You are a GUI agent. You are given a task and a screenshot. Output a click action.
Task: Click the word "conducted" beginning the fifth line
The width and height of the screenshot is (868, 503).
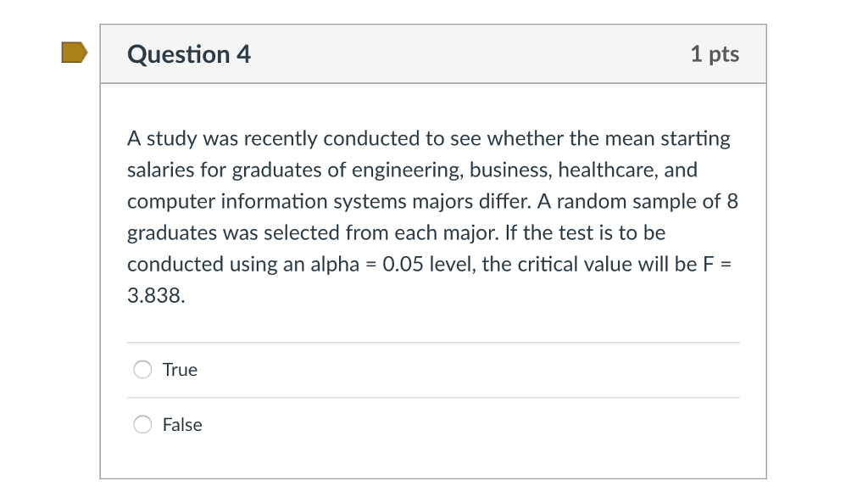click(175, 265)
